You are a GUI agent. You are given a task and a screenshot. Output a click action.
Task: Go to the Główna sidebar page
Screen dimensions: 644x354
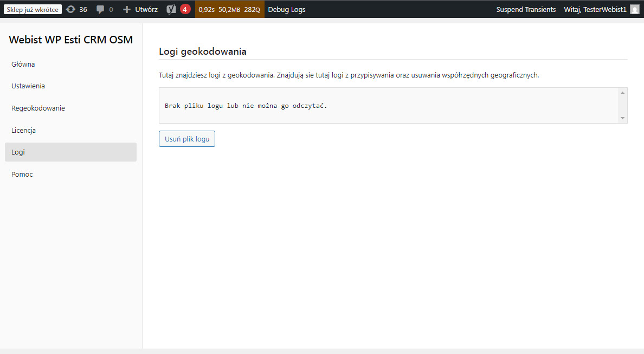(23, 64)
